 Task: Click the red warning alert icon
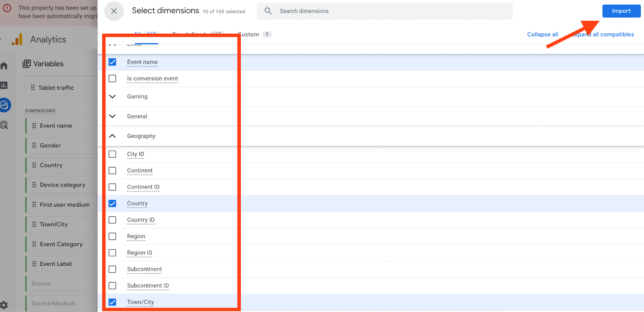pyautogui.click(x=7, y=8)
